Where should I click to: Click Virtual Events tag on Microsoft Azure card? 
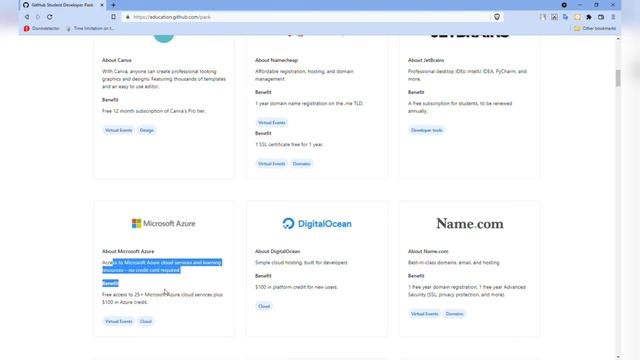tap(118, 321)
